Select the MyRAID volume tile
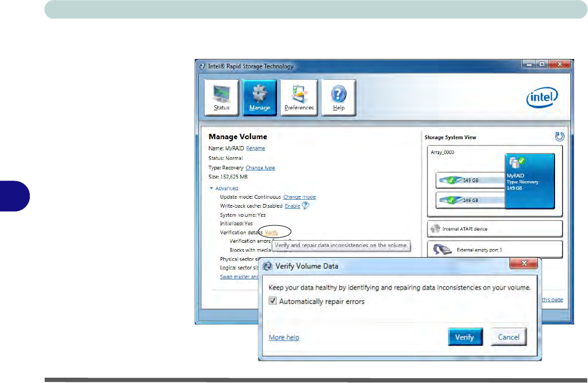Image resolution: width=588 pixels, height=383 pixels. (530, 181)
